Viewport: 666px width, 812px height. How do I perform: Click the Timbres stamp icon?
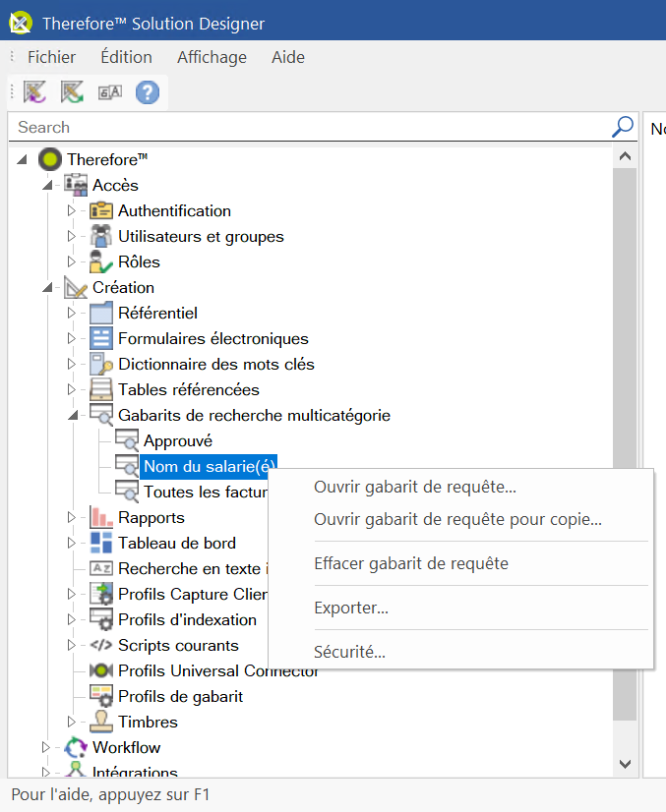pos(101,722)
